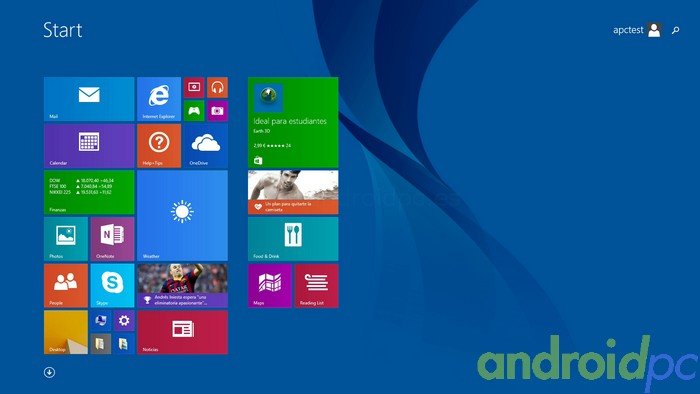Open the This PC computer small tile
The width and height of the screenshot is (700, 394).
coord(100,320)
